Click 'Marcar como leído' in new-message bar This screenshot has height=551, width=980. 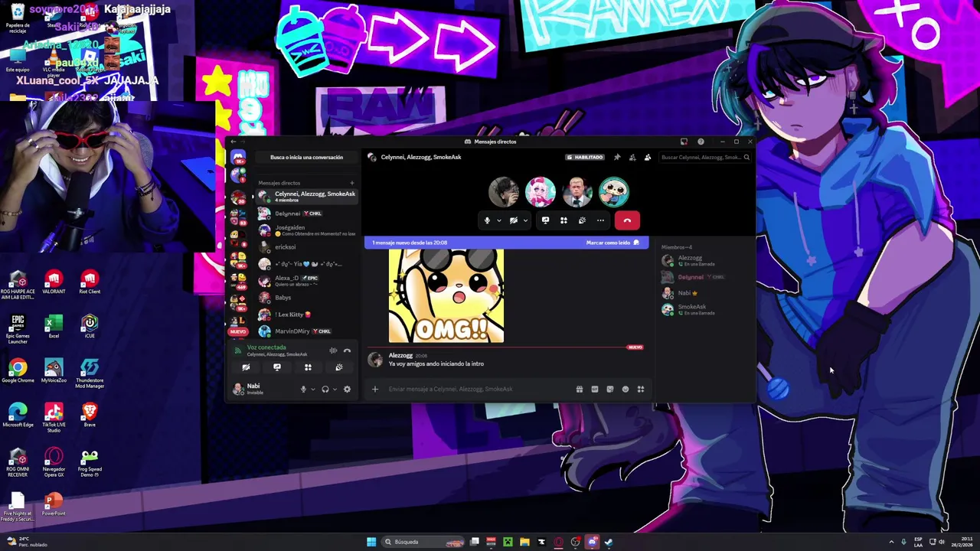(x=612, y=243)
